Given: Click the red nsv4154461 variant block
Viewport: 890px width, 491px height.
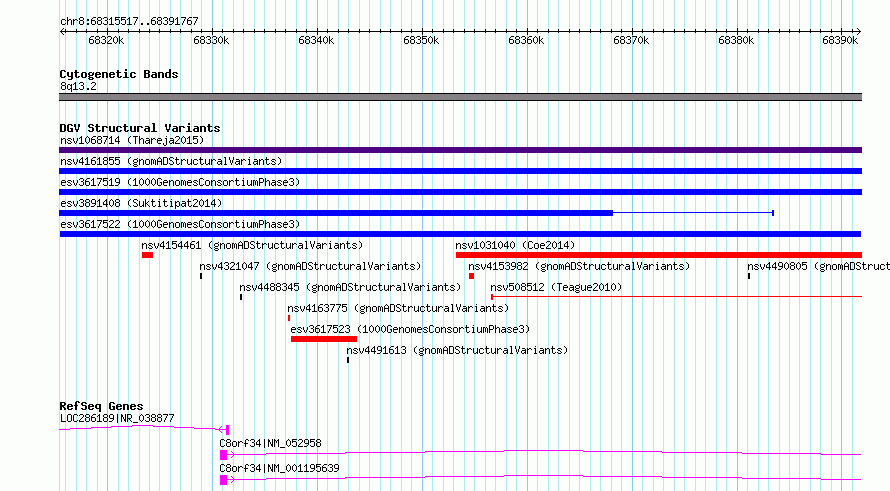Looking at the screenshot, I should (148, 255).
